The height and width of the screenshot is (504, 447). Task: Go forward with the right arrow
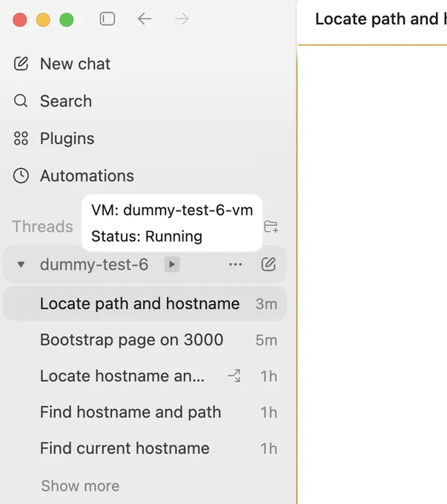[182, 19]
